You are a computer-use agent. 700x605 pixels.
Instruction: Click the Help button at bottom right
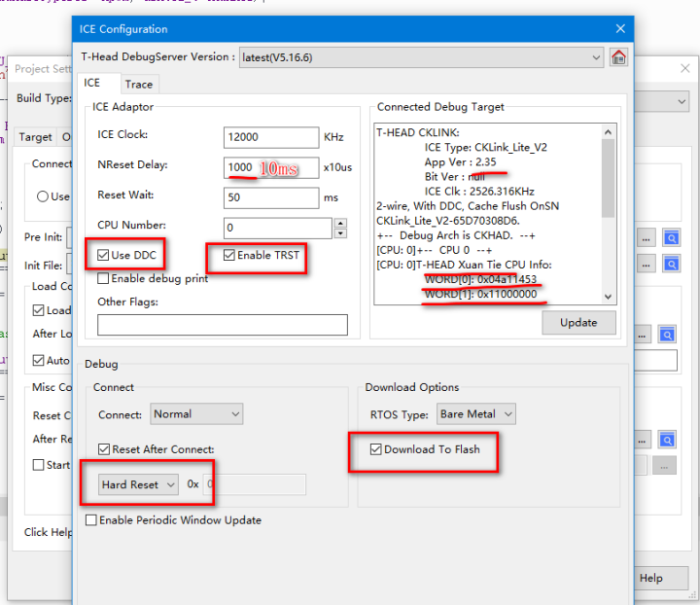pyautogui.click(x=650, y=578)
